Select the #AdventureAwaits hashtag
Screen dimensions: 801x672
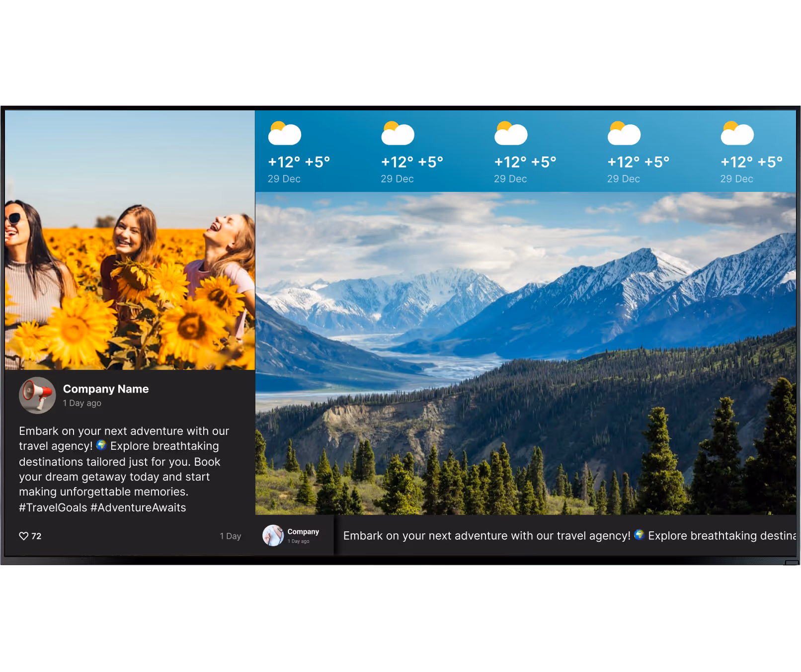point(138,507)
